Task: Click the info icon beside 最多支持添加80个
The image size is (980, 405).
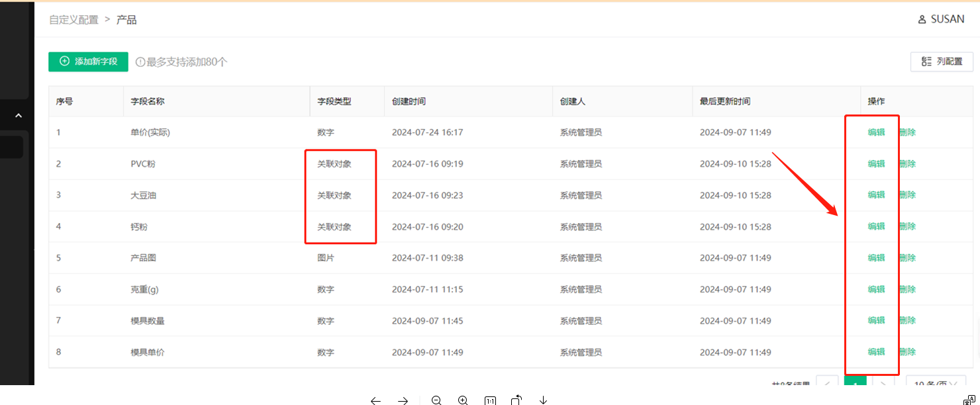Action: tap(140, 62)
